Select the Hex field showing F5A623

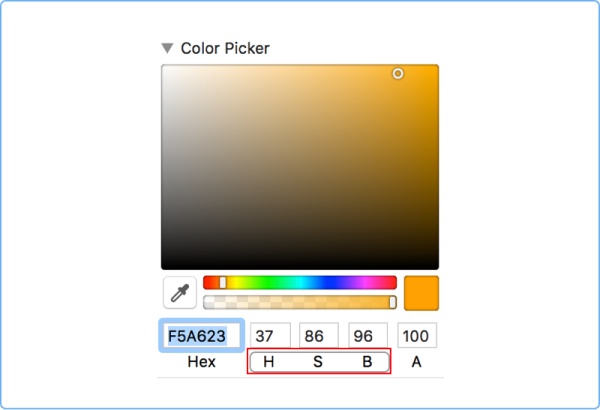coord(201,335)
